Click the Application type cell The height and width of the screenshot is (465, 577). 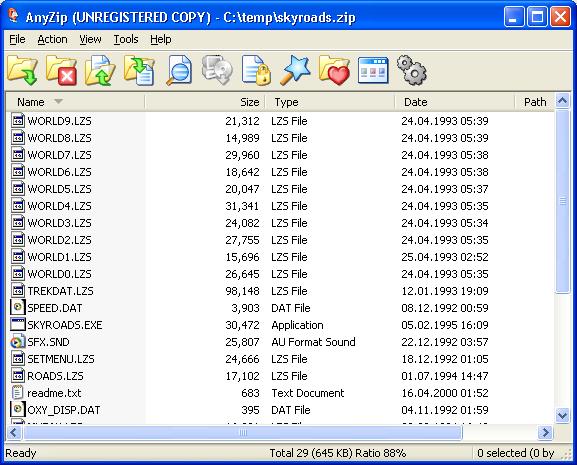[x=297, y=325]
